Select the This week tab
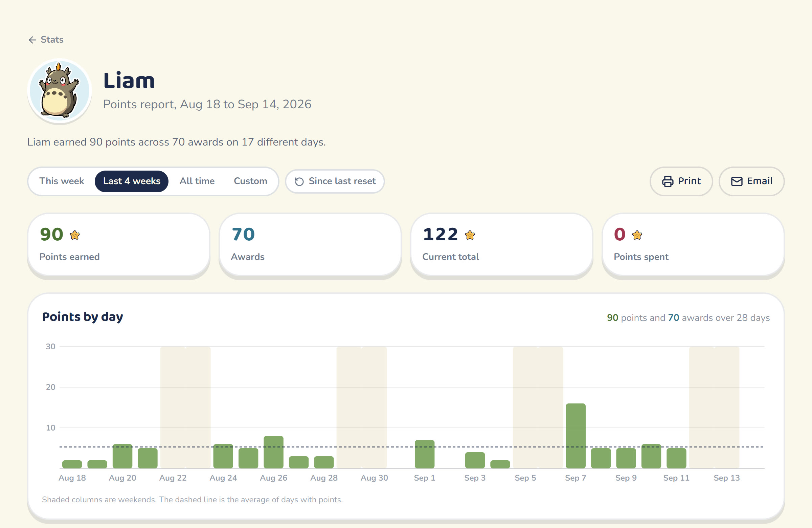The height and width of the screenshot is (528, 812). pyautogui.click(x=62, y=181)
